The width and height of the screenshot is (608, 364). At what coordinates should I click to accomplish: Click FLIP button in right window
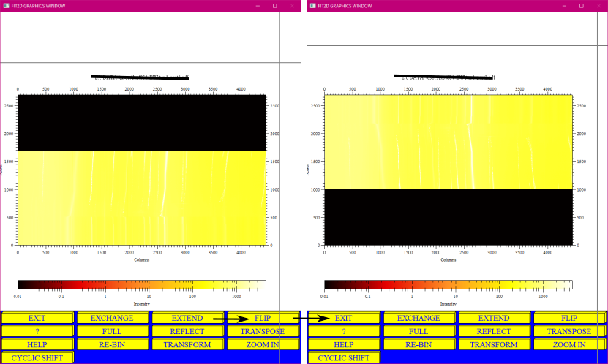pyautogui.click(x=569, y=318)
